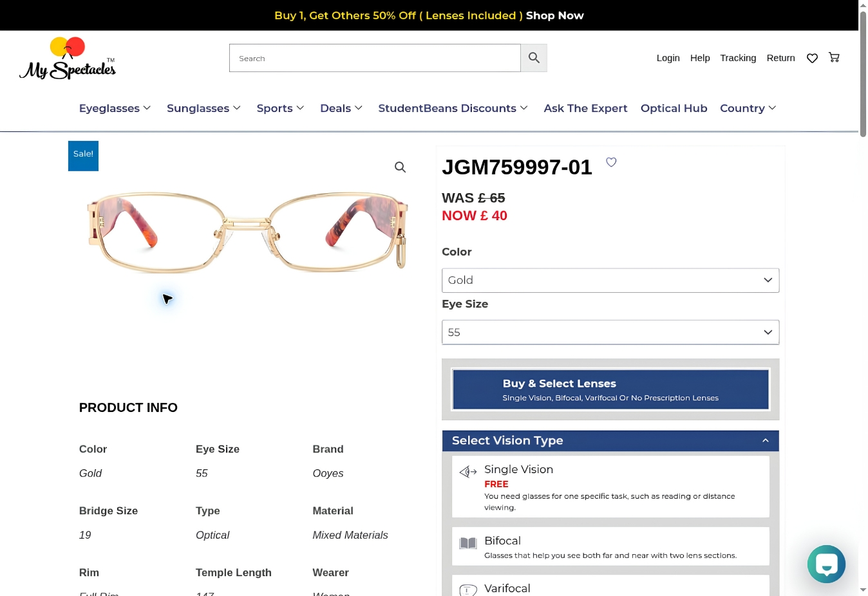Viewport: 868px width, 596px height.
Task: Click the search magnifier button
Action: click(534, 58)
